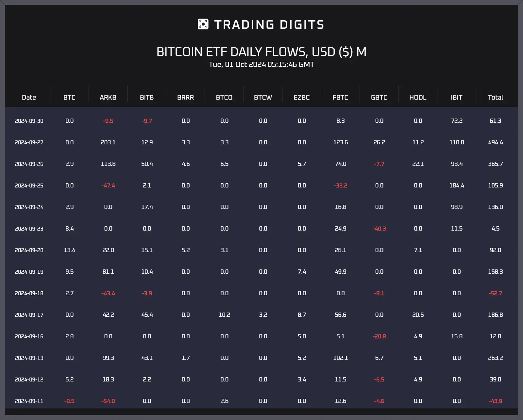The height and width of the screenshot is (420, 523).
Task: Select the red -47.4 ARKB value
Action: tap(108, 186)
